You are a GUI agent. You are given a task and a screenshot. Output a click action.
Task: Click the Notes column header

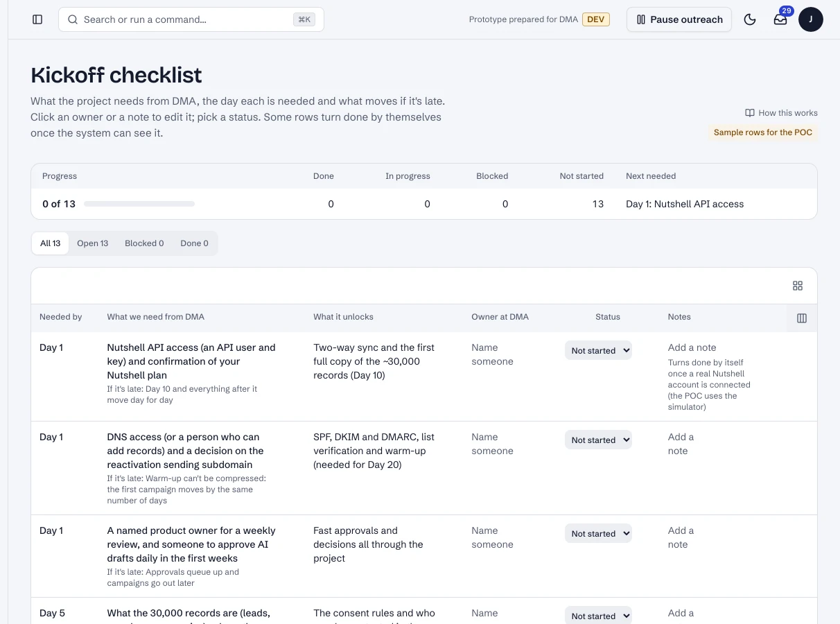tap(679, 317)
